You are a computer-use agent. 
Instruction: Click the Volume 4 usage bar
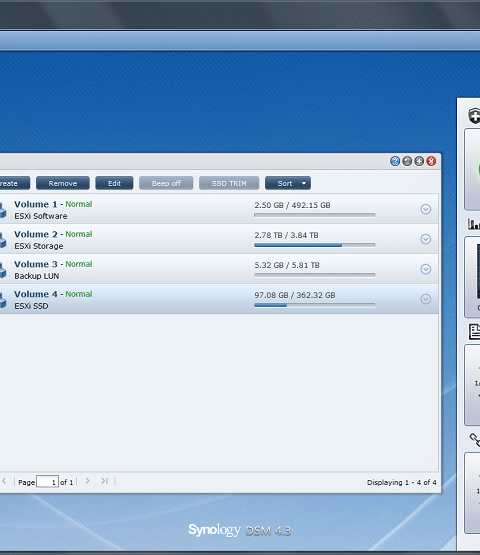point(315,305)
